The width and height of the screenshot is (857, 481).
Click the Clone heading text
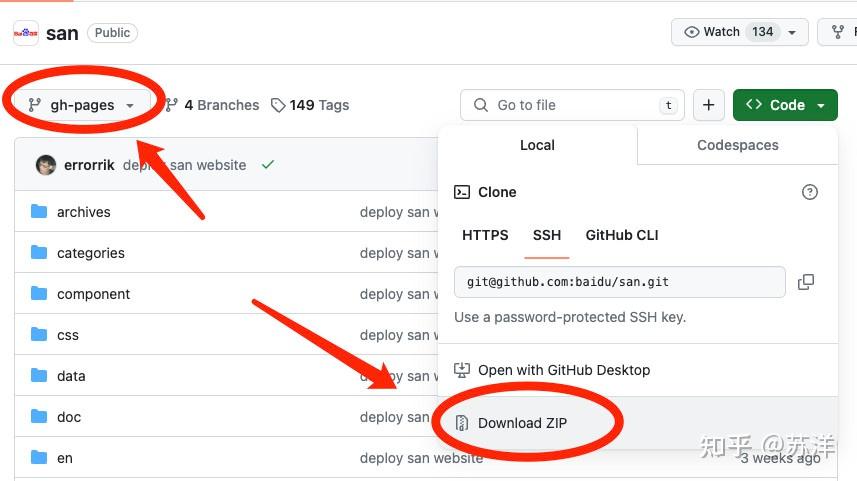click(497, 192)
